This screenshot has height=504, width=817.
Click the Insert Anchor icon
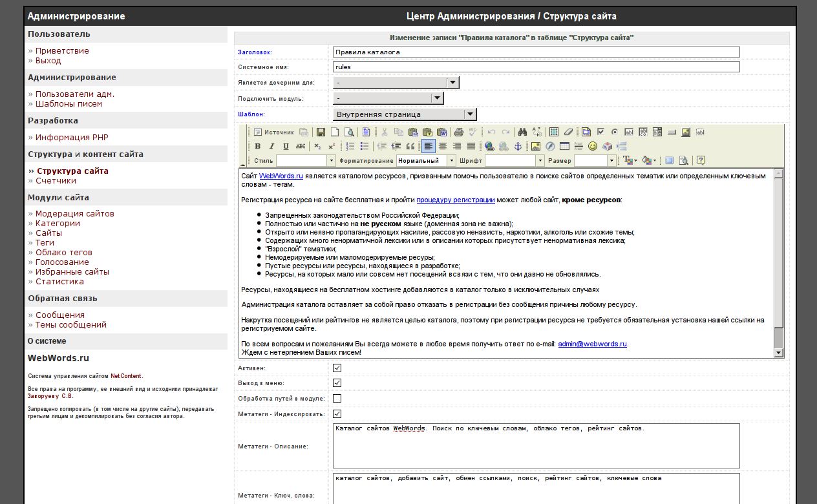tap(518, 146)
